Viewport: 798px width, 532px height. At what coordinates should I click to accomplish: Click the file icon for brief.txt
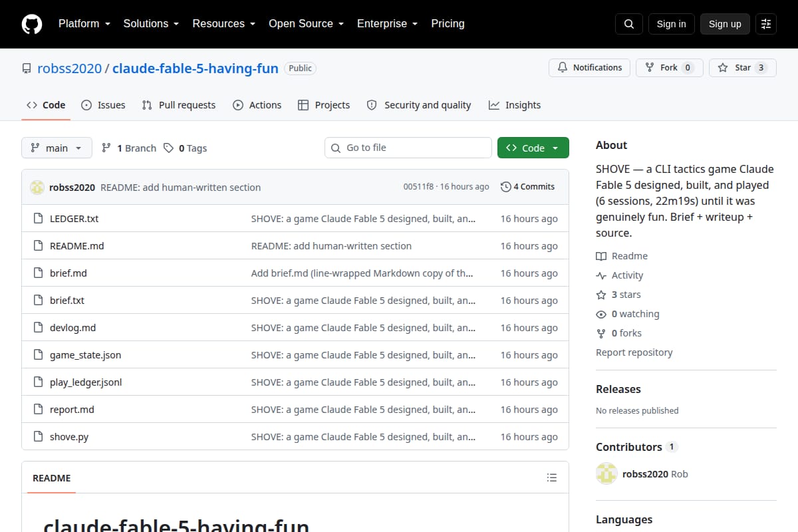click(38, 301)
